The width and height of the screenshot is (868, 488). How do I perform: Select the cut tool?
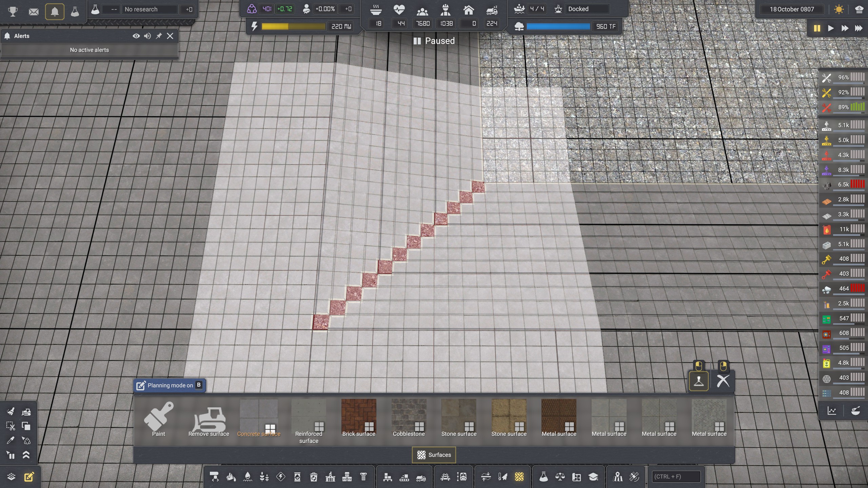point(11,426)
